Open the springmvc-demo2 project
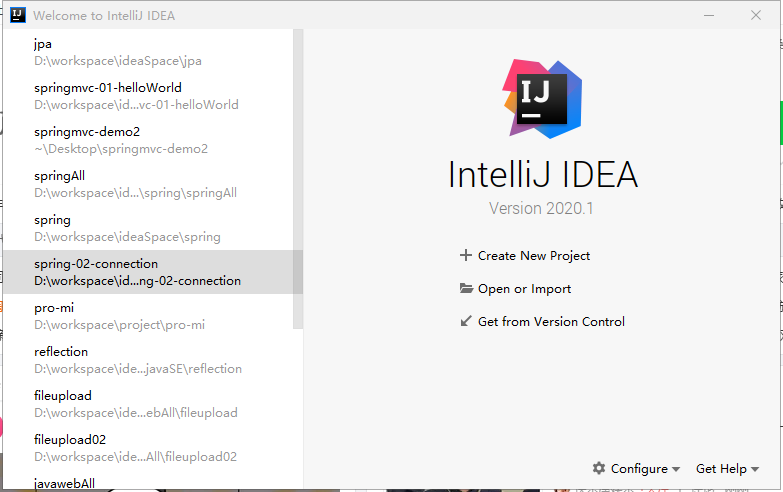 (x=148, y=140)
